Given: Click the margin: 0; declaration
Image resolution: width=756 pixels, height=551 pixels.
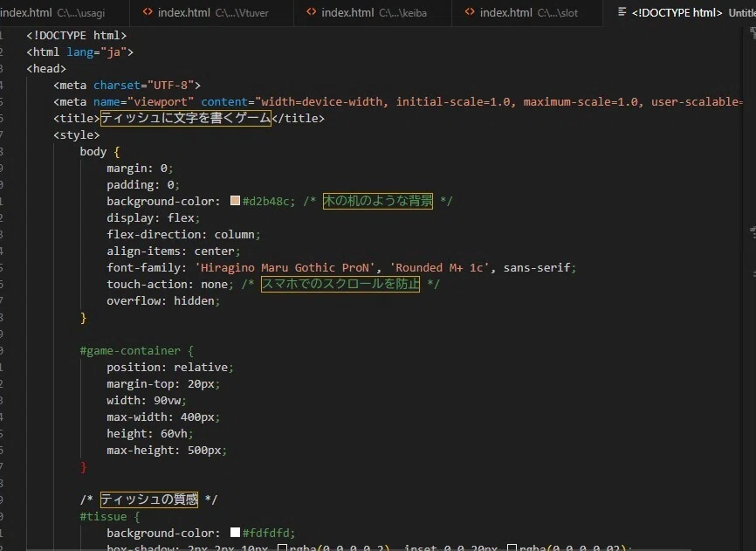Looking at the screenshot, I should click(x=140, y=169).
